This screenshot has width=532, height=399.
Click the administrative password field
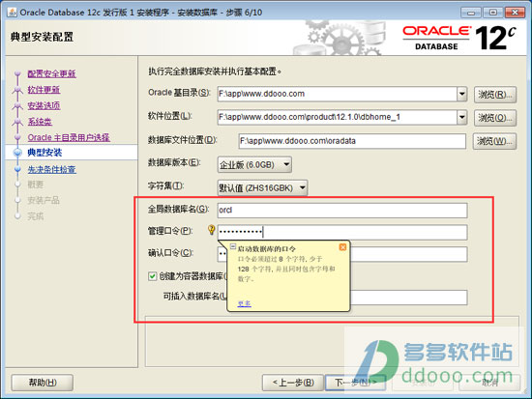click(x=342, y=232)
